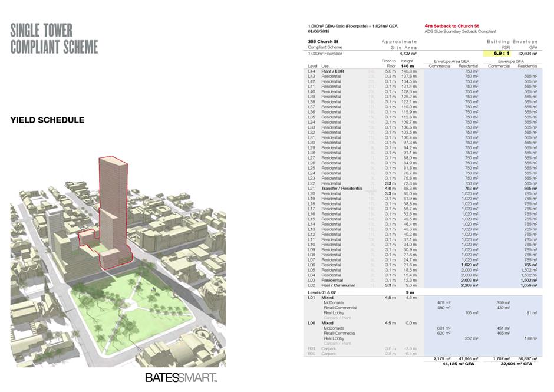The height and width of the screenshot is (392, 554).
Task: Click the commercial GEA subtotal '2,179 m²'
Action: (x=442, y=359)
